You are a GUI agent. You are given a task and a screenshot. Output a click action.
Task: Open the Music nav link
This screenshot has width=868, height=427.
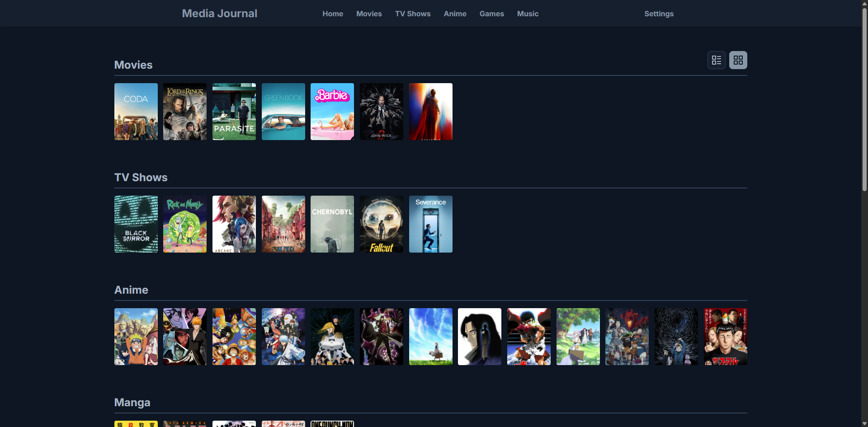(x=528, y=14)
